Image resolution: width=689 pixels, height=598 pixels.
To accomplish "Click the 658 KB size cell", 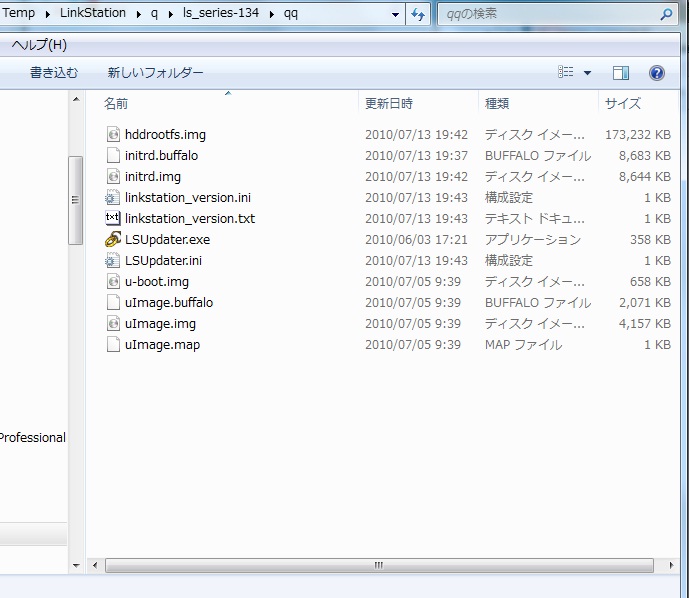I will 650,281.
